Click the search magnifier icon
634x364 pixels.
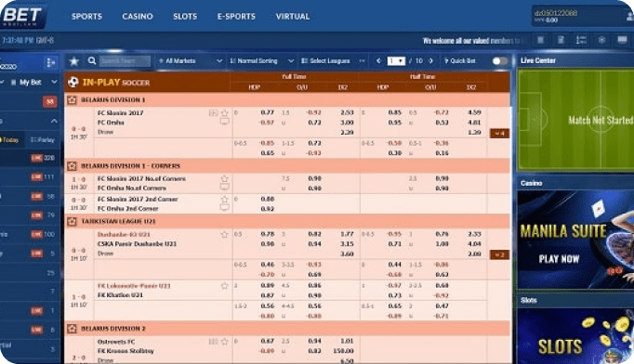click(92, 60)
